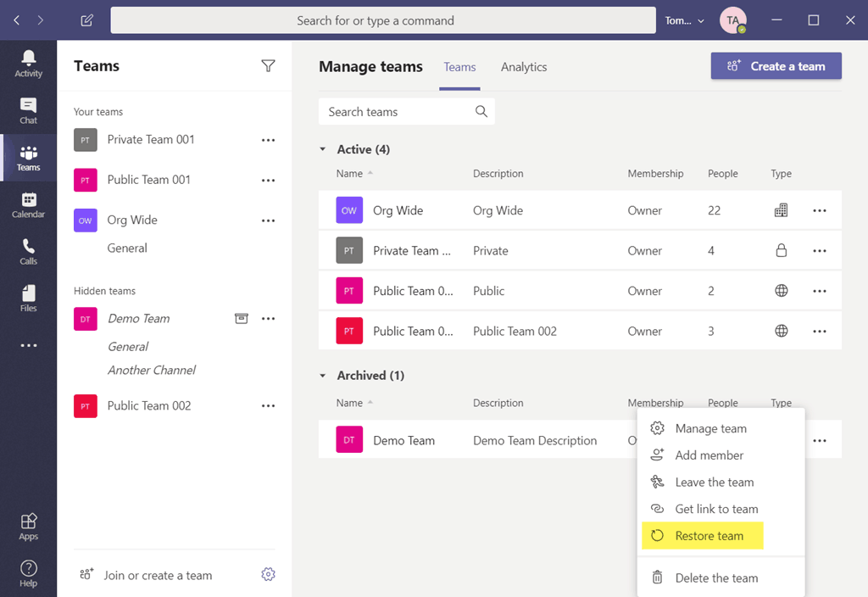868x597 pixels.
Task: Click the new chat compose icon
Action: tap(86, 20)
